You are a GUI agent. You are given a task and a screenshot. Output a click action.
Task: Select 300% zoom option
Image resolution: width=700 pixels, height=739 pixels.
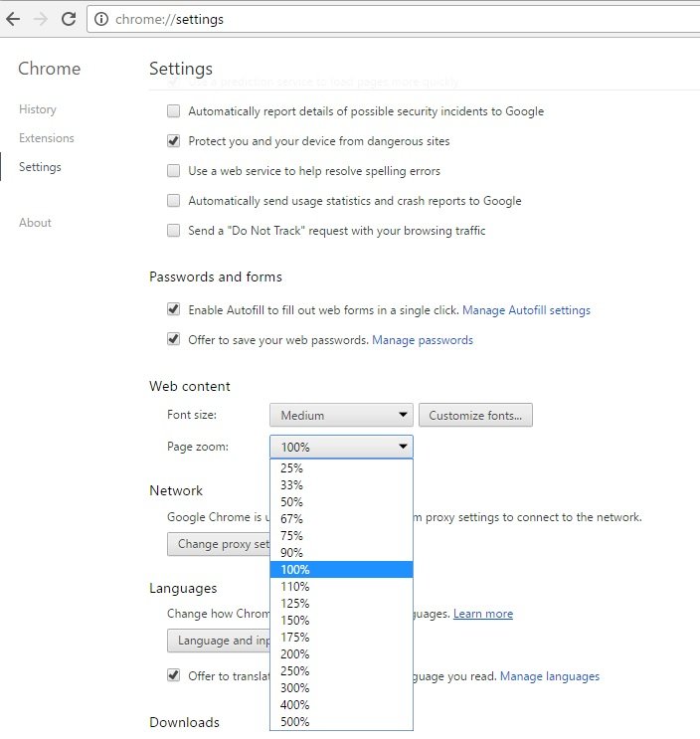pos(341,688)
